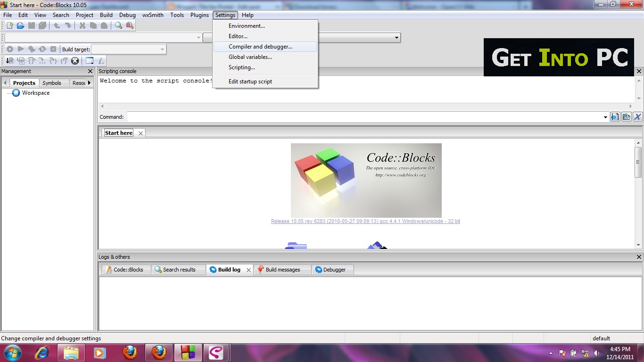Expand the Command history dropdown arrow
The height and width of the screenshot is (362, 644).
pos(605,117)
